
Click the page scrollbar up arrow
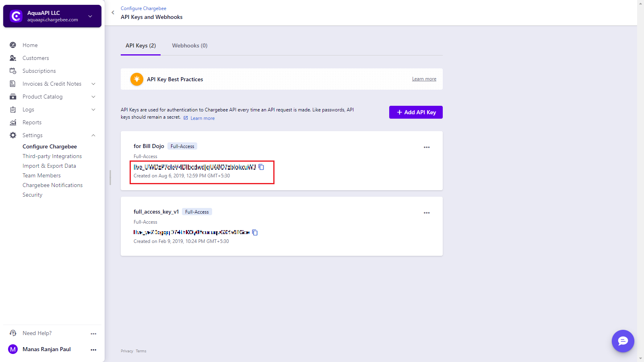pos(640,3)
